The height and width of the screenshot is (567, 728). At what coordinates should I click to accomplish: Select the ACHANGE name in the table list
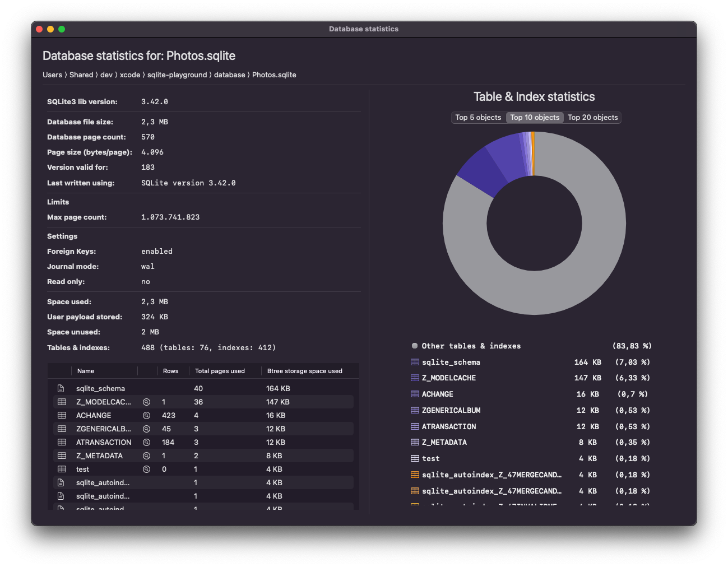pyautogui.click(x=94, y=415)
